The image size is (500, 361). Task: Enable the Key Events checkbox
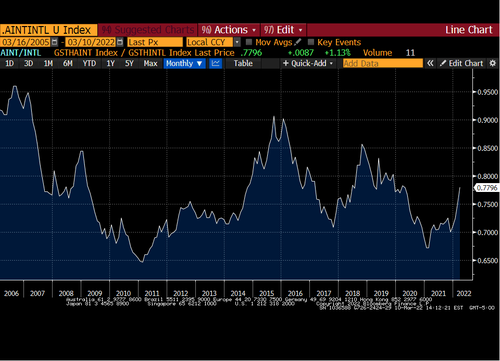(311, 42)
